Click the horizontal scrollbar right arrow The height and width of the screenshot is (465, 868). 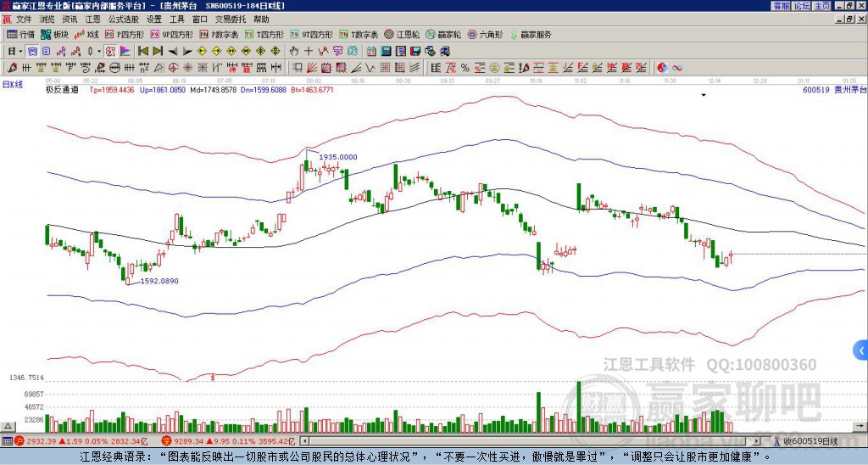(757, 441)
